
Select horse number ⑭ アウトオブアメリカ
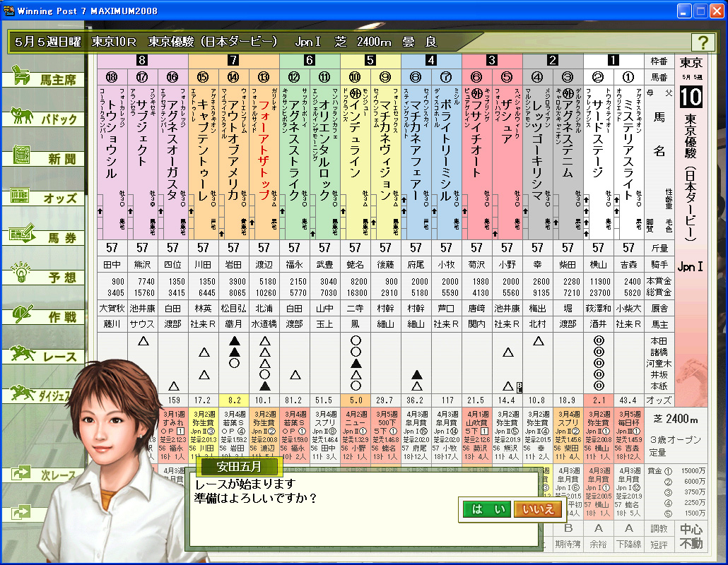click(233, 162)
